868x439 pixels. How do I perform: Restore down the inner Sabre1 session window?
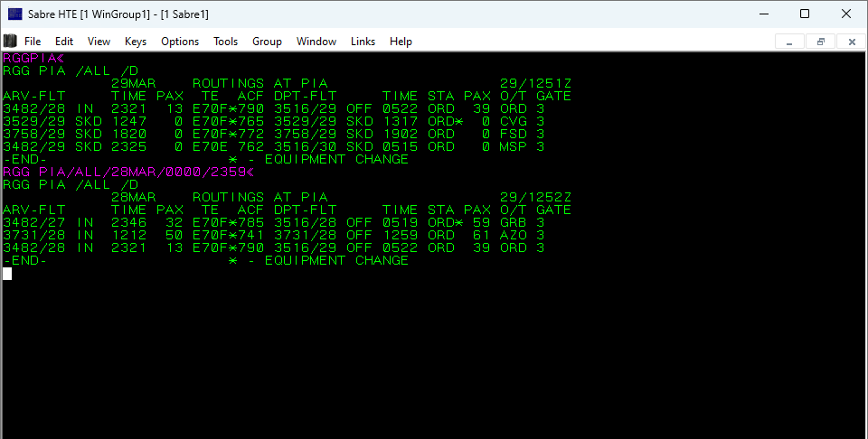(820, 42)
